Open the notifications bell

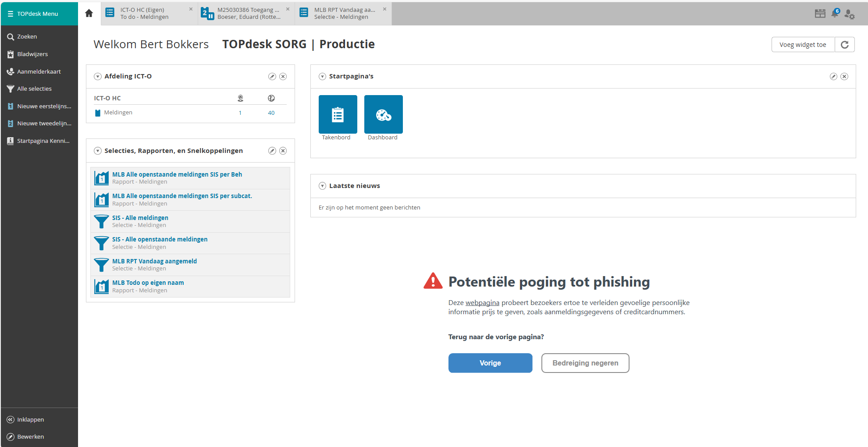[835, 14]
